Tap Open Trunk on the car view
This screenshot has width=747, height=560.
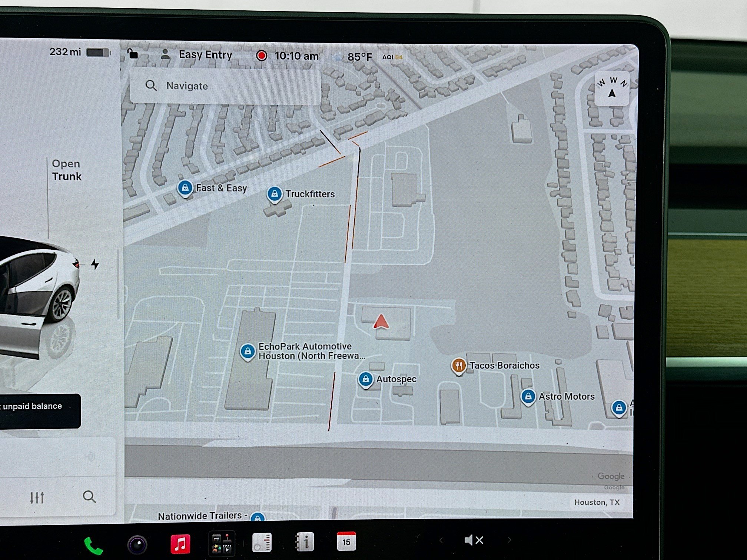(x=67, y=170)
